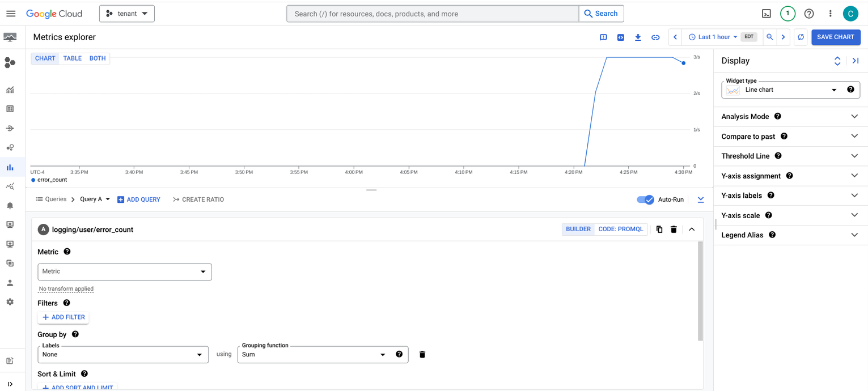The image size is (868, 391).
Task: Remove the Group by row trash icon
Action: click(x=422, y=355)
